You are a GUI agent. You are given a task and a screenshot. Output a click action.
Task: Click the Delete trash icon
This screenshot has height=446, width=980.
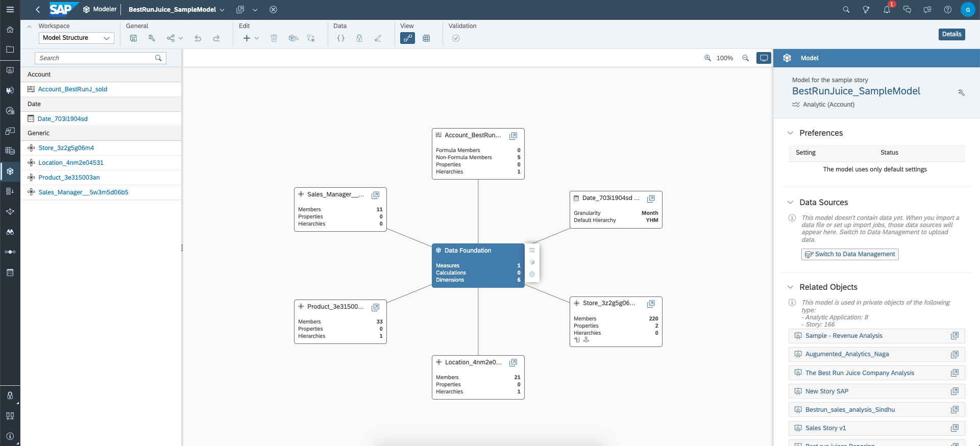(274, 38)
